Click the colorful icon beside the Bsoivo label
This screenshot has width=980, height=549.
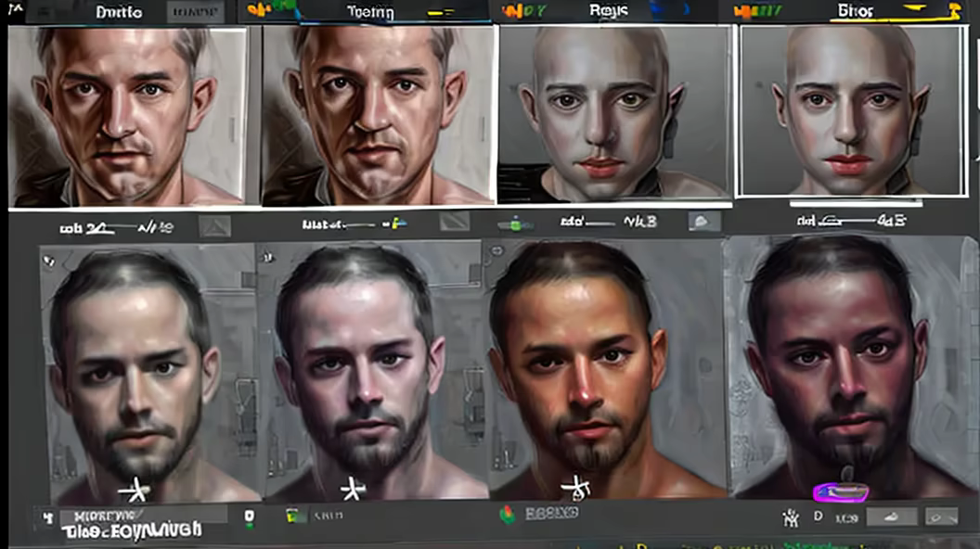pos(507,515)
